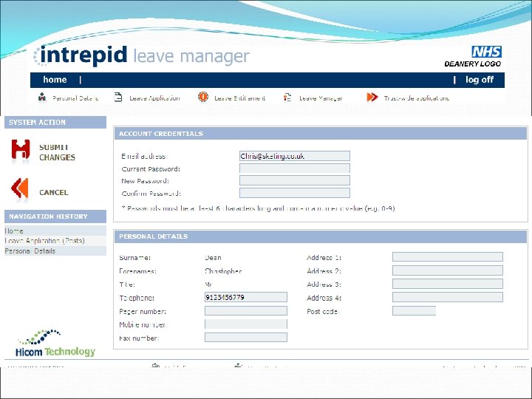532x399 pixels.
Task: Click the password requirements note
Action: tap(258, 208)
